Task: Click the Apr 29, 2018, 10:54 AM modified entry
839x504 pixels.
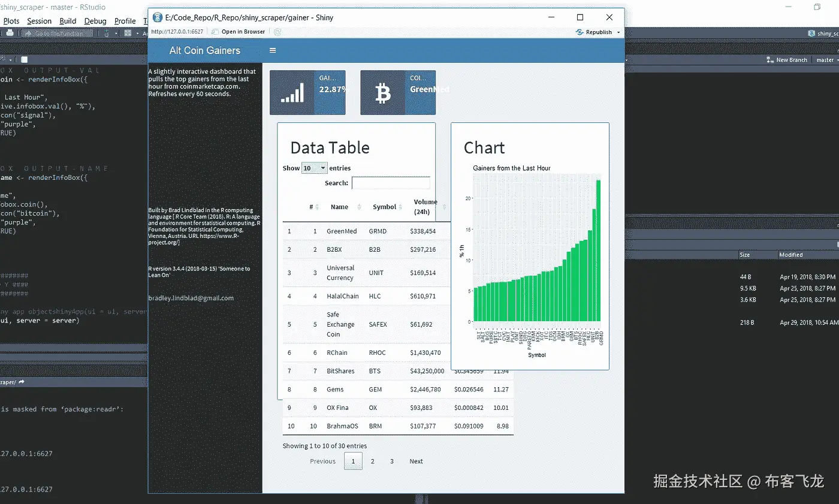Action: [x=809, y=322]
